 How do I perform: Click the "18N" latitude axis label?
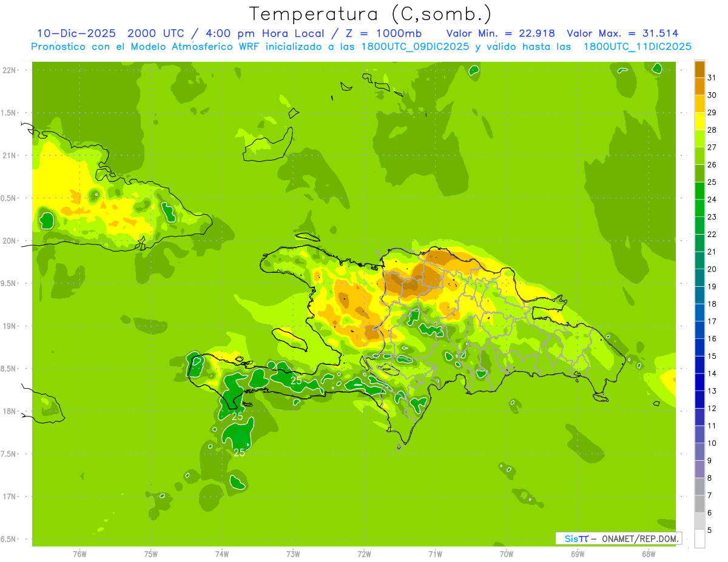[x=10, y=412]
